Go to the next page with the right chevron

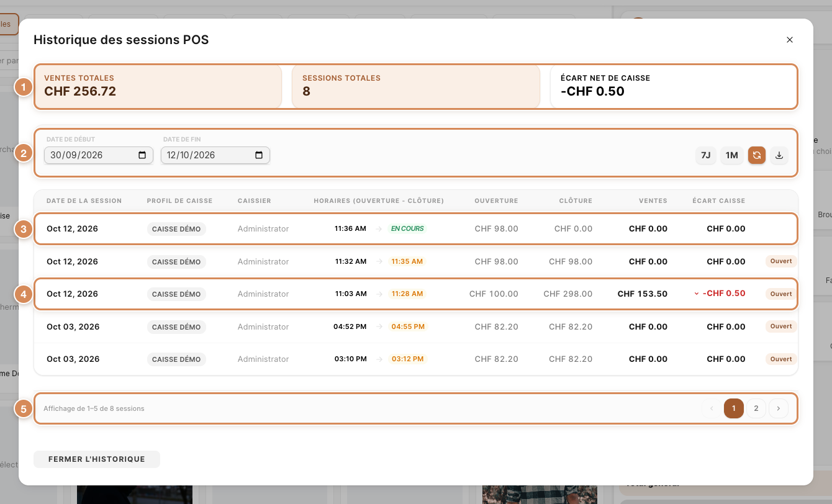click(x=779, y=408)
